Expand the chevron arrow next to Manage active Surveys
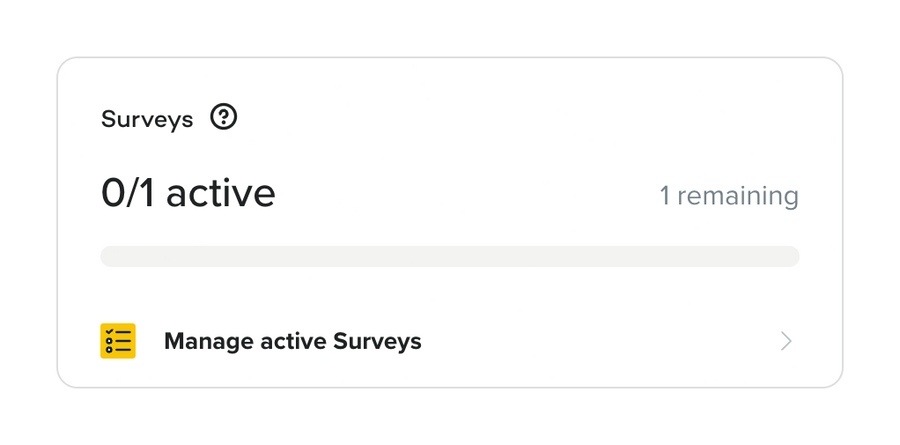 point(786,341)
